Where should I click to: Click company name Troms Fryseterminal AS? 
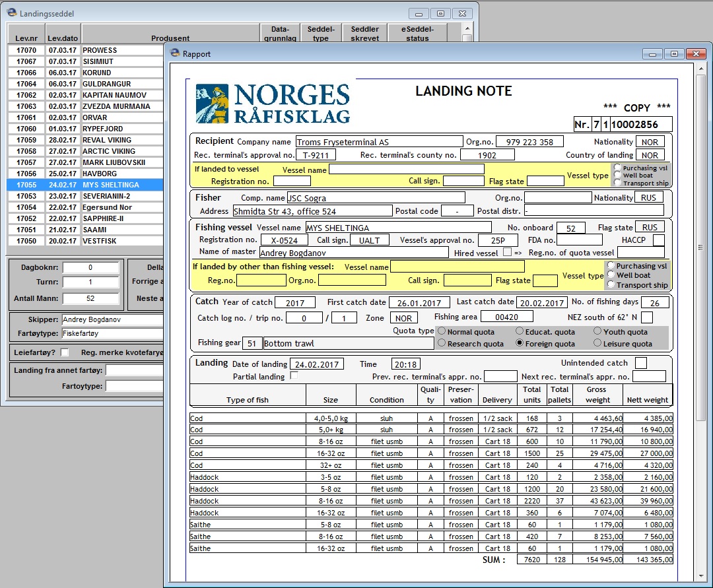(x=379, y=142)
